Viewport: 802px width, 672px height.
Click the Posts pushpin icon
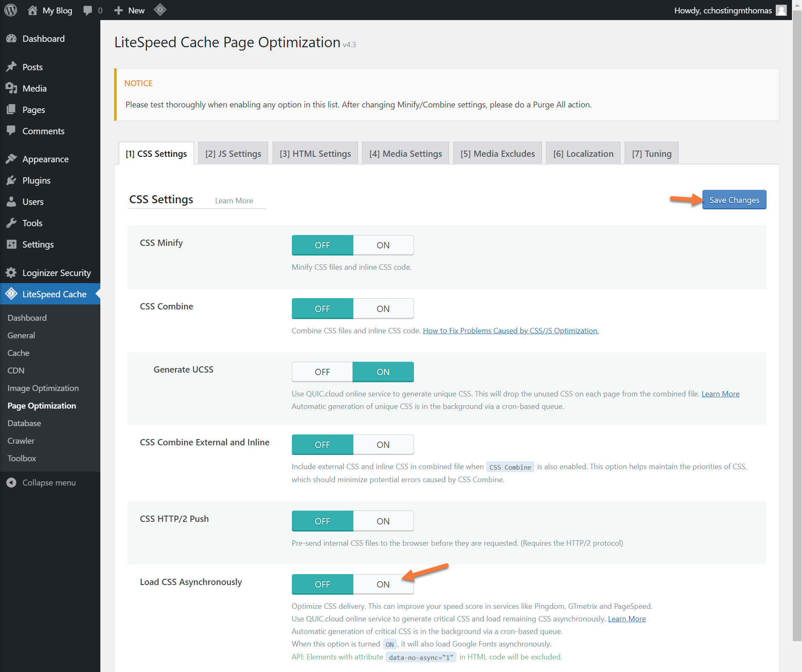click(x=11, y=67)
